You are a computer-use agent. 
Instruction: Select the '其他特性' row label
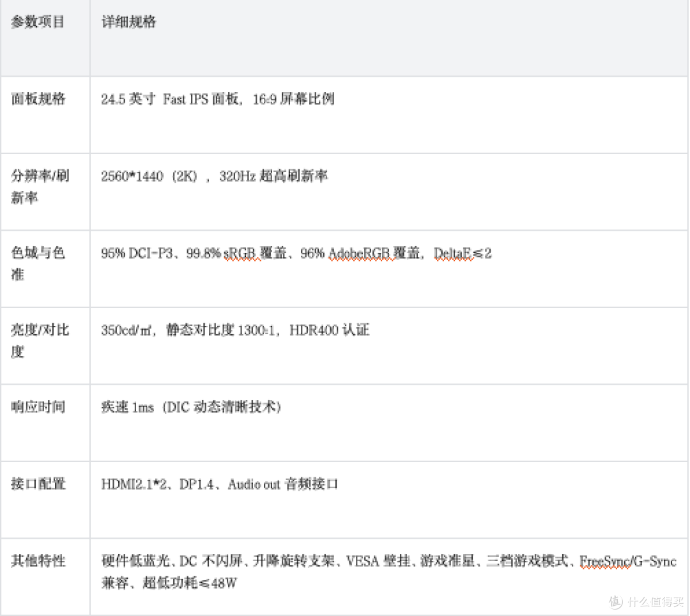click(x=38, y=560)
